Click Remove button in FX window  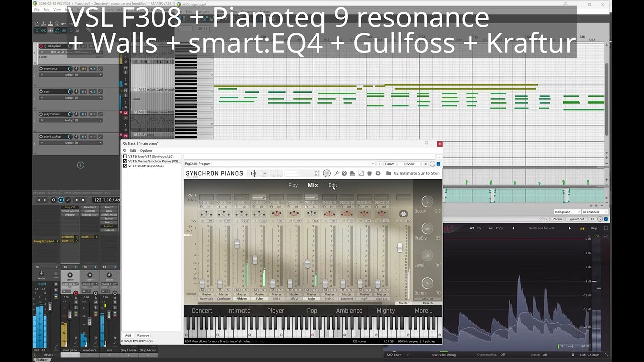tap(143, 335)
